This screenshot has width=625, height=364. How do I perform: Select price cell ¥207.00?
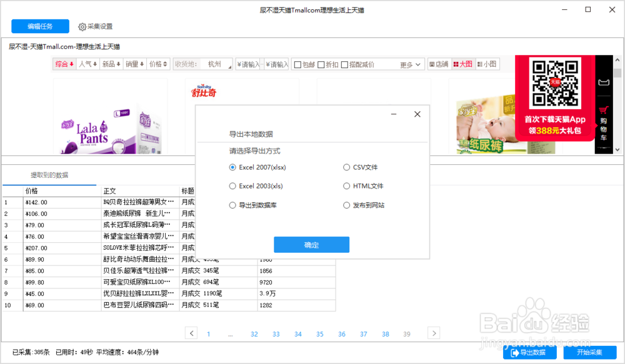[x=62, y=248]
